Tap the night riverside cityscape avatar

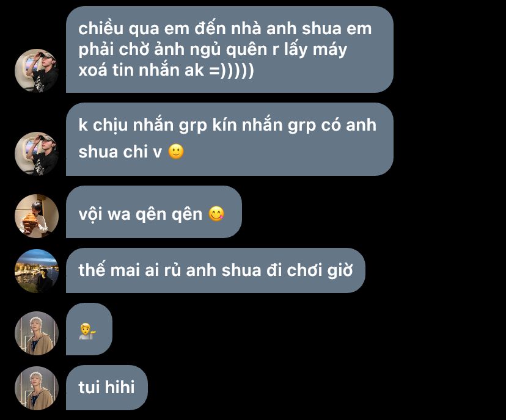37,271
